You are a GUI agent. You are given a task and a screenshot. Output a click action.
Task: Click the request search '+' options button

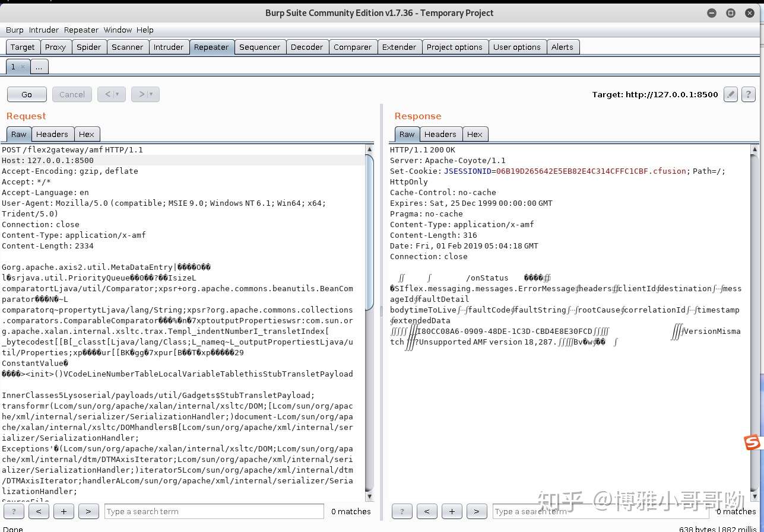64,511
